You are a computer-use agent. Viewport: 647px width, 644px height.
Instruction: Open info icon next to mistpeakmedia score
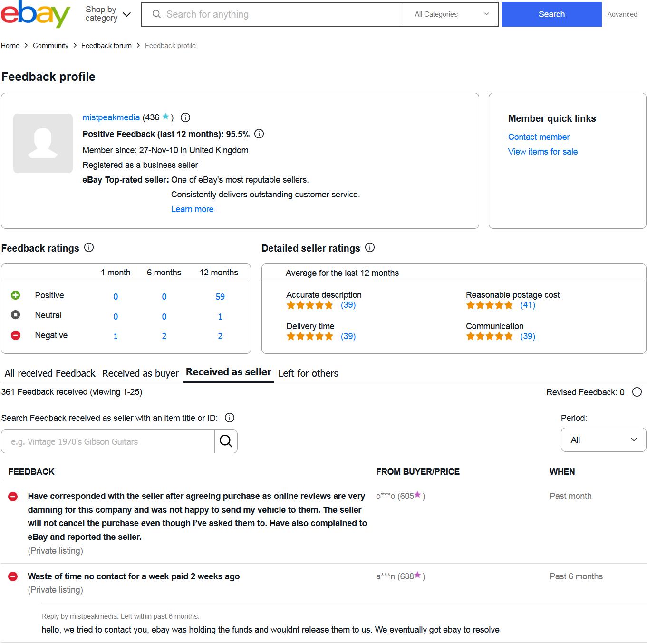tap(186, 117)
